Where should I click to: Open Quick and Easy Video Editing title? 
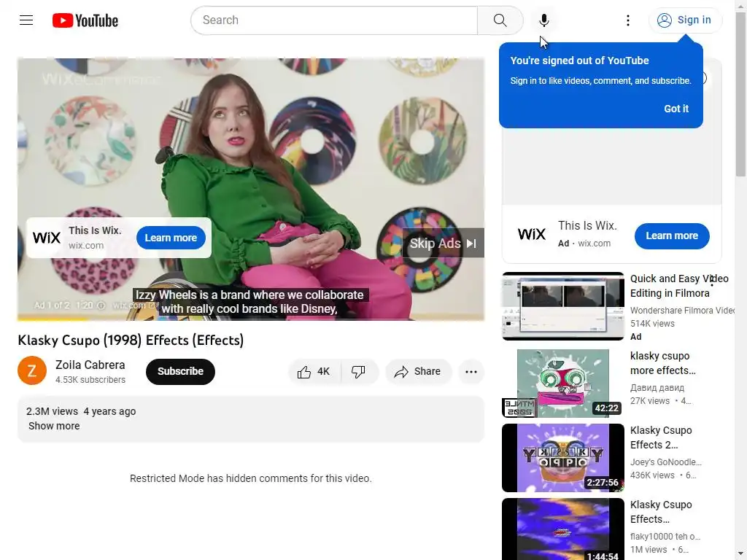tap(679, 286)
